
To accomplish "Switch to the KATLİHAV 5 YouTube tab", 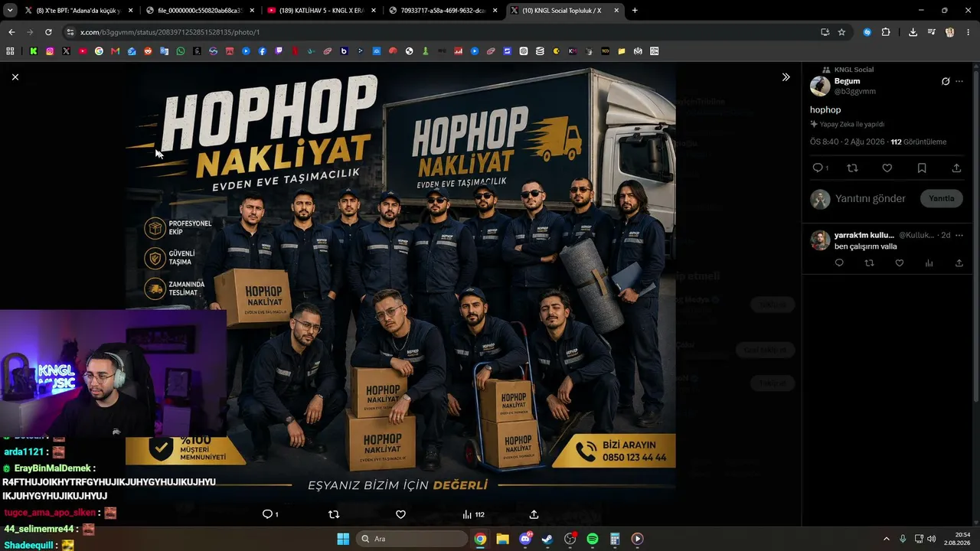I will (x=320, y=11).
